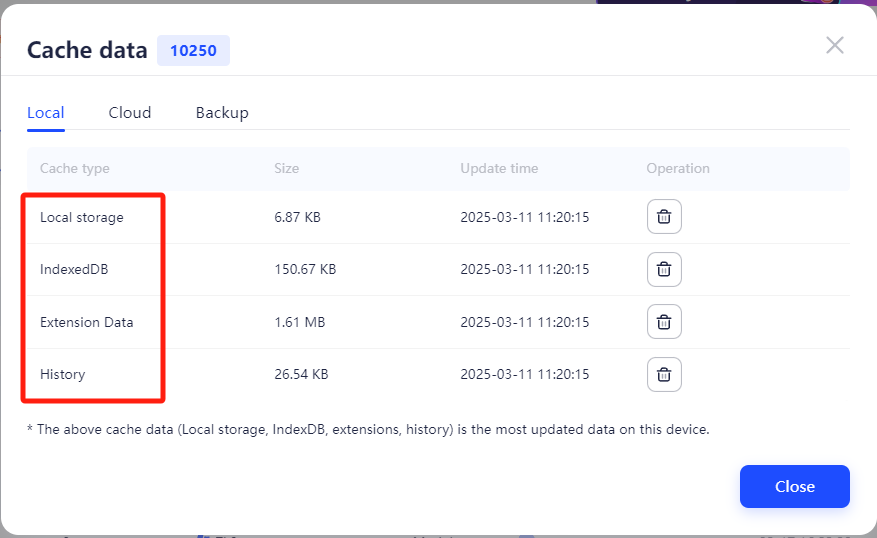This screenshot has width=877, height=538.
Task: Click the Operation column header
Action: (678, 168)
